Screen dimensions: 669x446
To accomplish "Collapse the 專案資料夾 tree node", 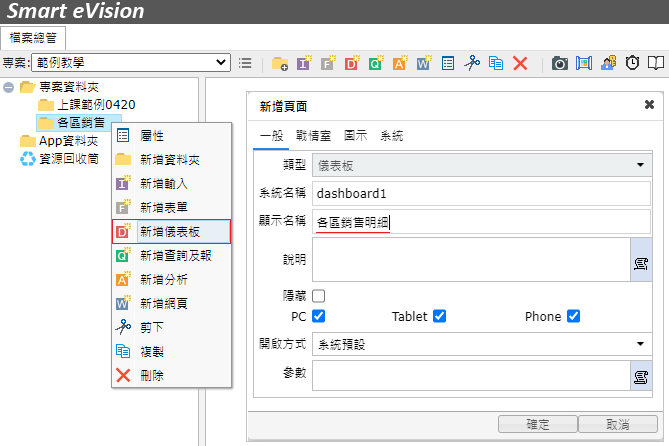I will pyautogui.click(x=8, y=87).
